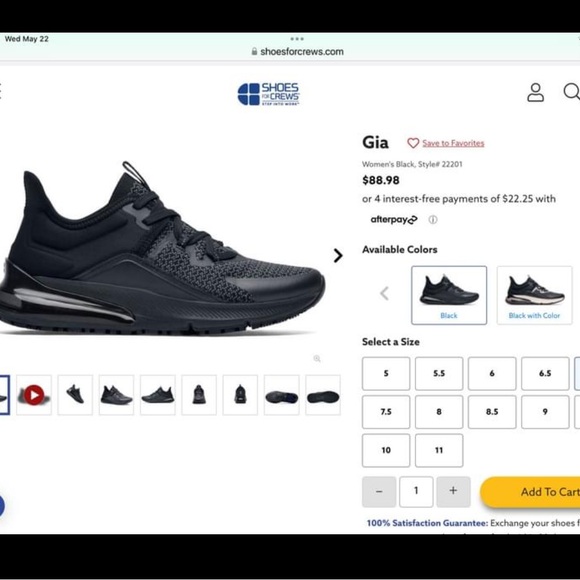
Task: Increase quantity with plus button
Action: click(x=453, y=492)
